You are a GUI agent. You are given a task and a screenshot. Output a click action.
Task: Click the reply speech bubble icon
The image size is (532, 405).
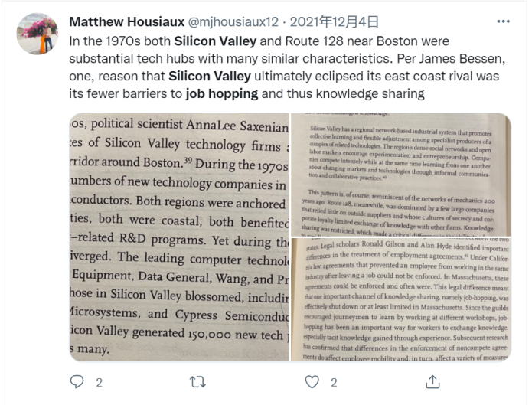point(76,381)
